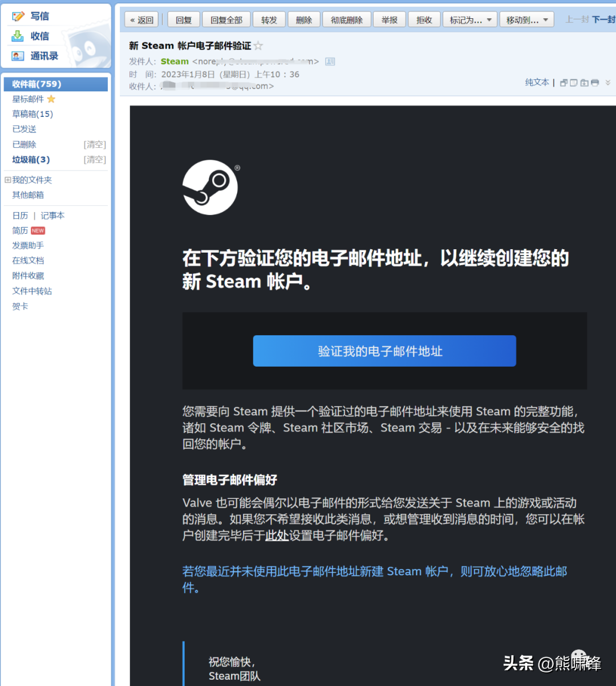Open the 标记为 dropdown
Screen dimensions: 616x686
click(x=470, y=20)
